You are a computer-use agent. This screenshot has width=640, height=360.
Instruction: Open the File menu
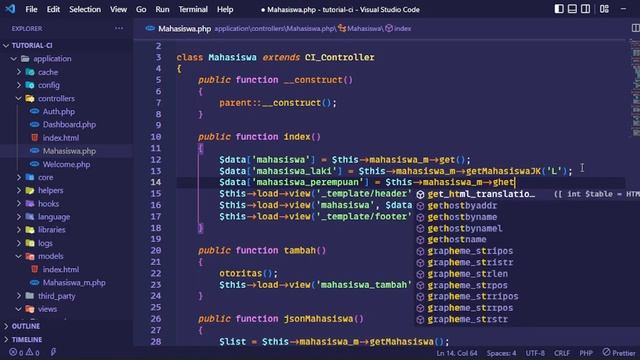[x=31, y=9]
